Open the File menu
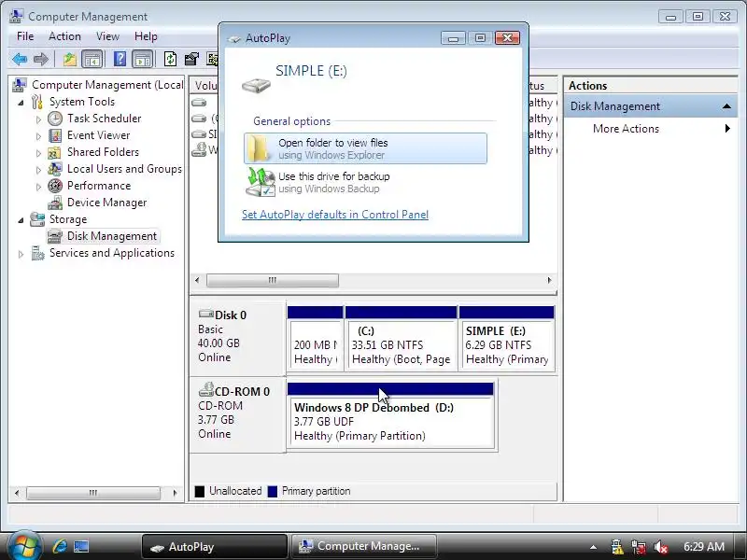 [x=25, y=36]
